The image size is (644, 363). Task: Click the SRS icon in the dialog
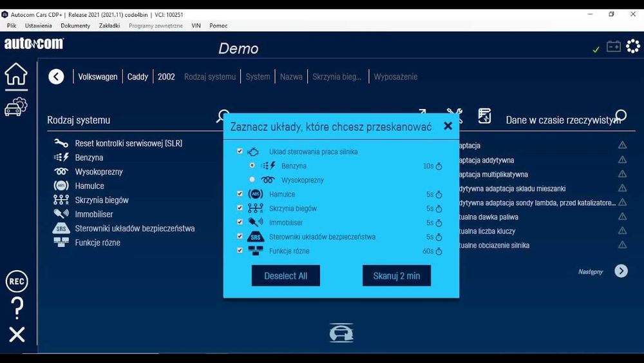pyautogui.click(x=255, y=237)
